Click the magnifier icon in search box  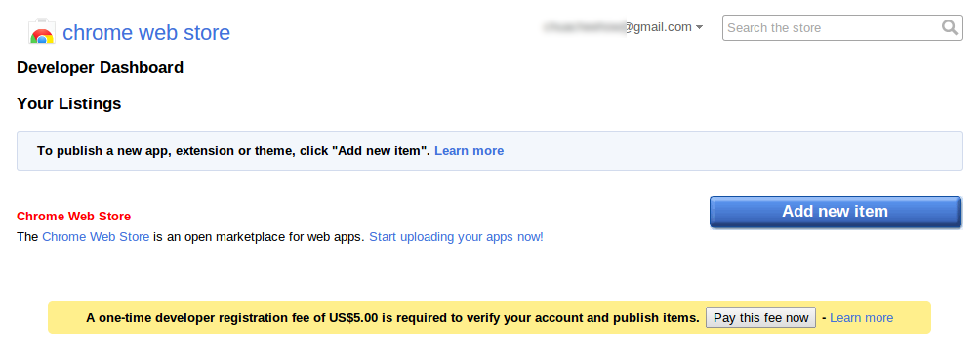coord(950,27)
